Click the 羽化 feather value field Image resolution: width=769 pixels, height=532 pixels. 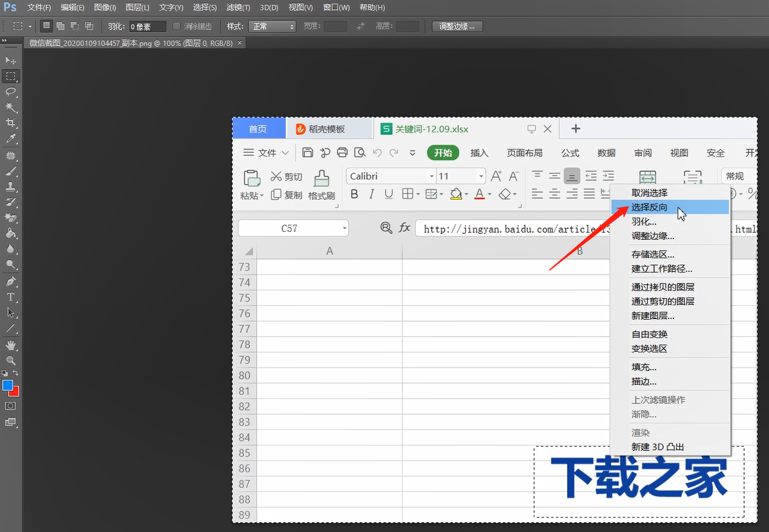pos(147,27)
